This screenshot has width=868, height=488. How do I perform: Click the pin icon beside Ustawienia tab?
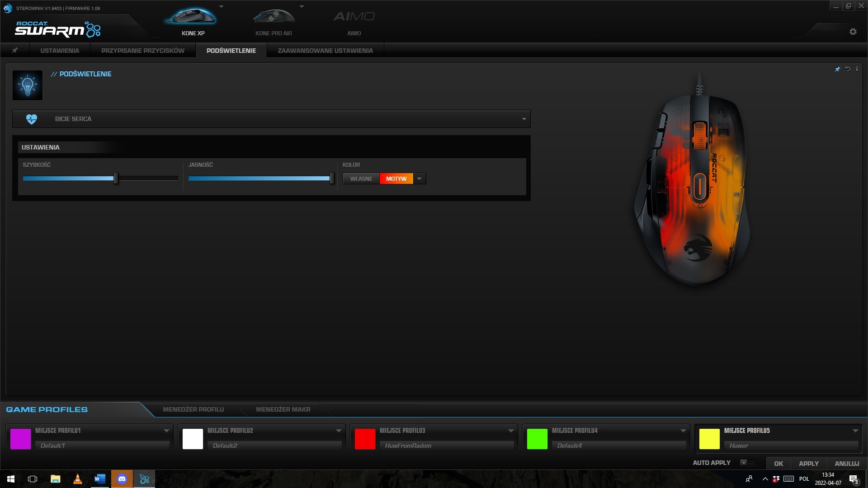click(15, 50)
